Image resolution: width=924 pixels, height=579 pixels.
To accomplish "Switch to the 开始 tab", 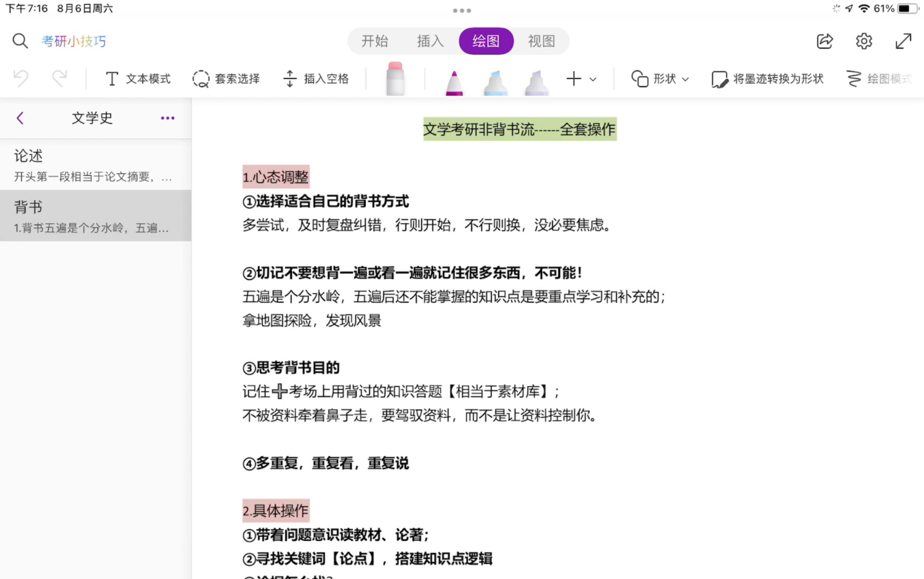I will [375, 41].
